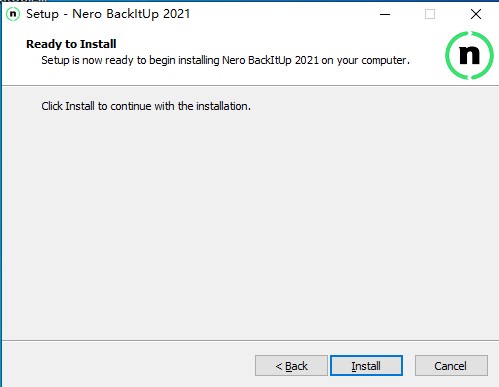The image size is (499, 387).
Task: Start the installation with the Install button
Action: tap(366, 366)
